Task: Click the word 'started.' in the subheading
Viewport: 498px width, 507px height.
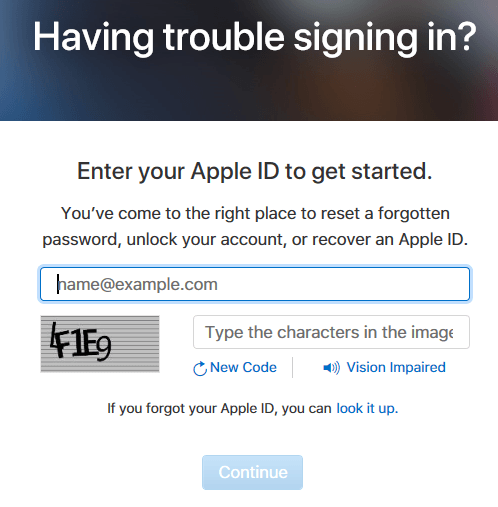Action: pyautogui.click(x=392, y=171)
